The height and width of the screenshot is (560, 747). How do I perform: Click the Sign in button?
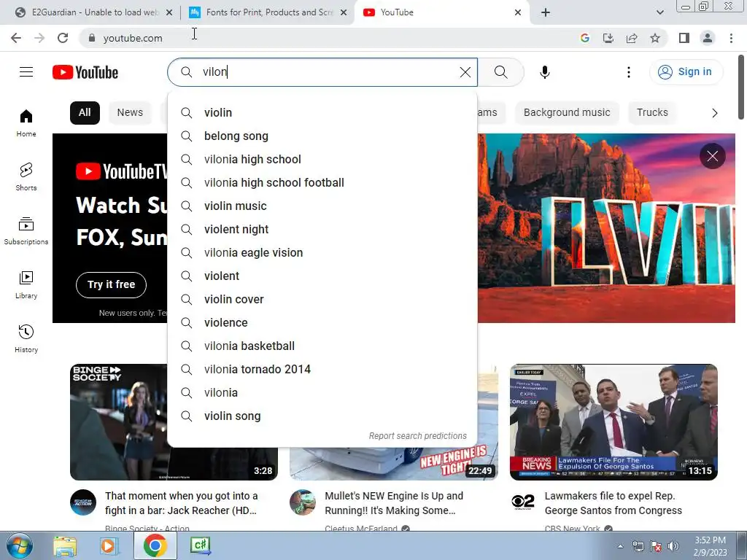tap(686, 72)
